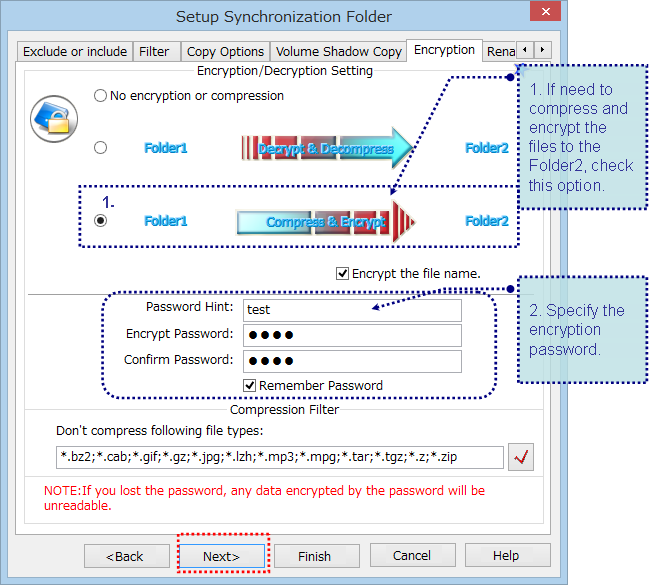649x585 pixels.
Task: Open the Copy Options tab
Action: (225, 52)
